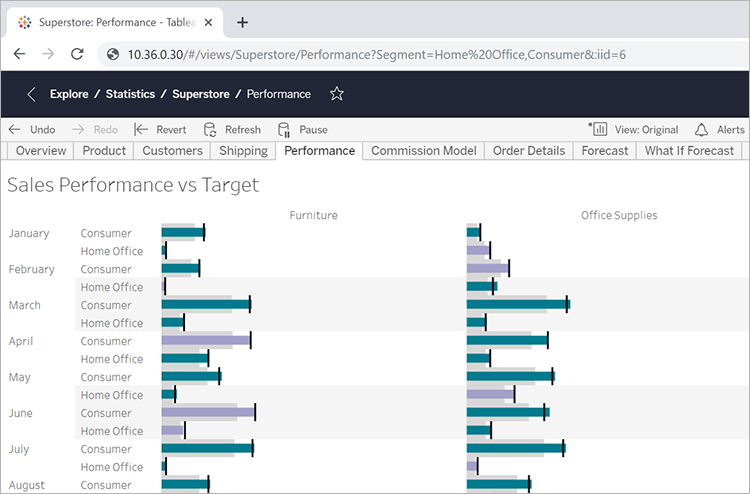This screenshot has height=494, width=750.
Task: Select the Performance sheet tab
Action: point(320,151)
